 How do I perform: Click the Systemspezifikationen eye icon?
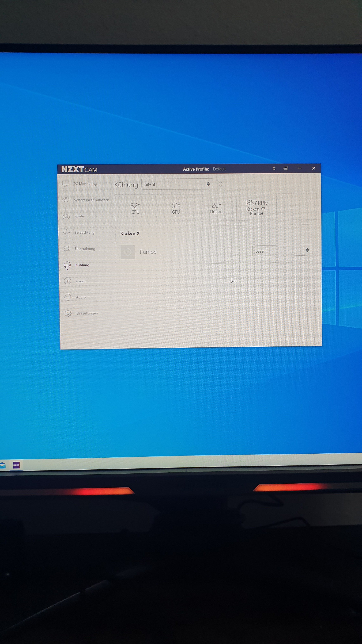(x=66, y=200)
